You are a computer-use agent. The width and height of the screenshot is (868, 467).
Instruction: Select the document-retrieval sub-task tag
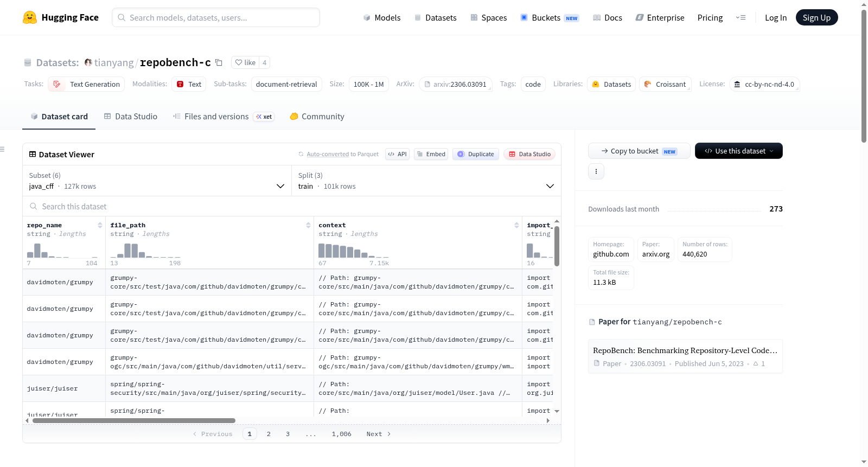click(x=286, y=84)
